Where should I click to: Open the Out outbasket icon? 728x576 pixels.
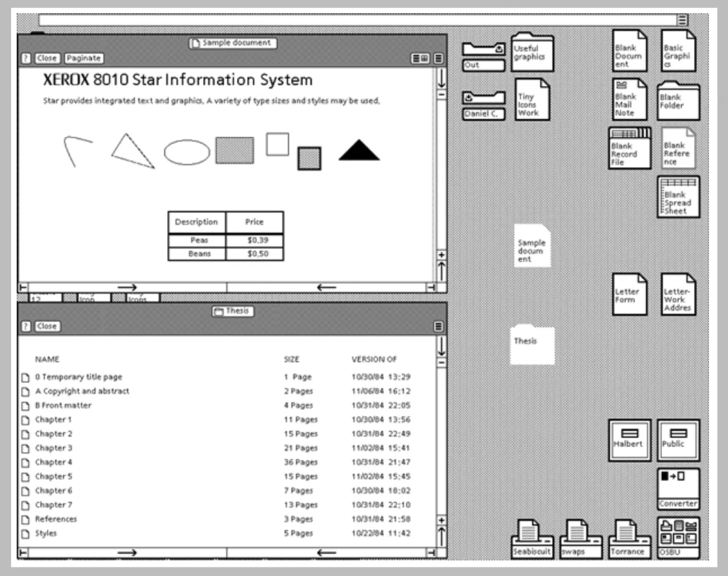[x=483, y=57]
